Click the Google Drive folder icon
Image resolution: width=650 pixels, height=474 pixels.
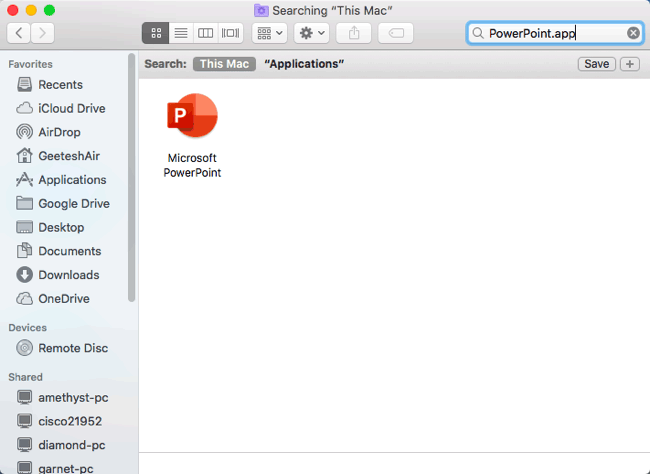coord(24,203)
